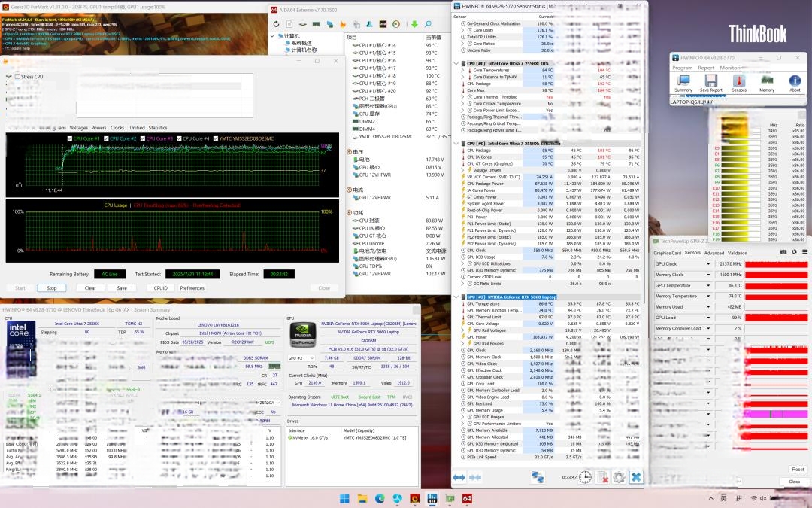The width and height of the screenshot is (812, 508).
Task: Expand the GPU Rail Voltages row
Action: click(462, 330)
